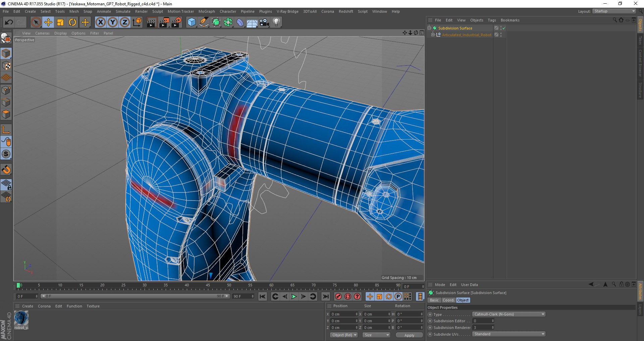Add a Light object icon
The image size is (644, 341).
[x=276, y=22]
